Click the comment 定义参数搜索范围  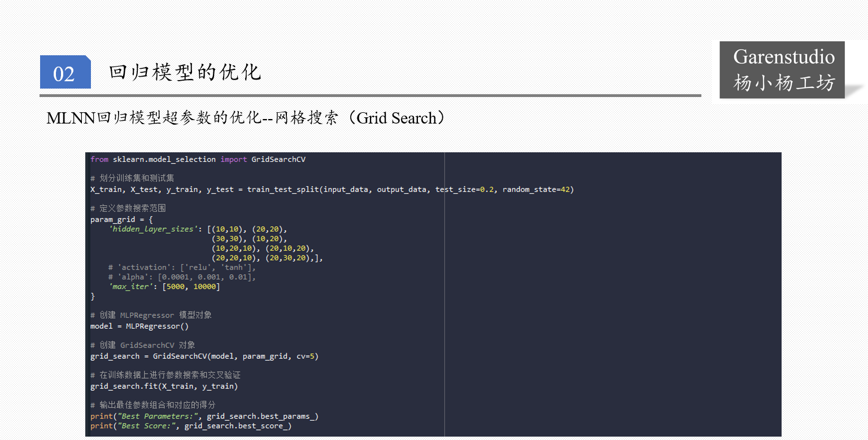pyautogui.click(x=128, y=208)
